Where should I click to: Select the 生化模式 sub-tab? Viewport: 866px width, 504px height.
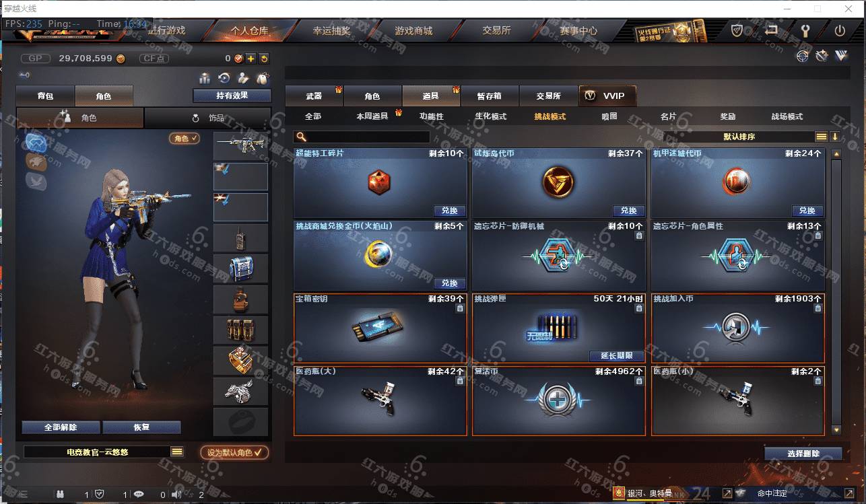(490, 116)
